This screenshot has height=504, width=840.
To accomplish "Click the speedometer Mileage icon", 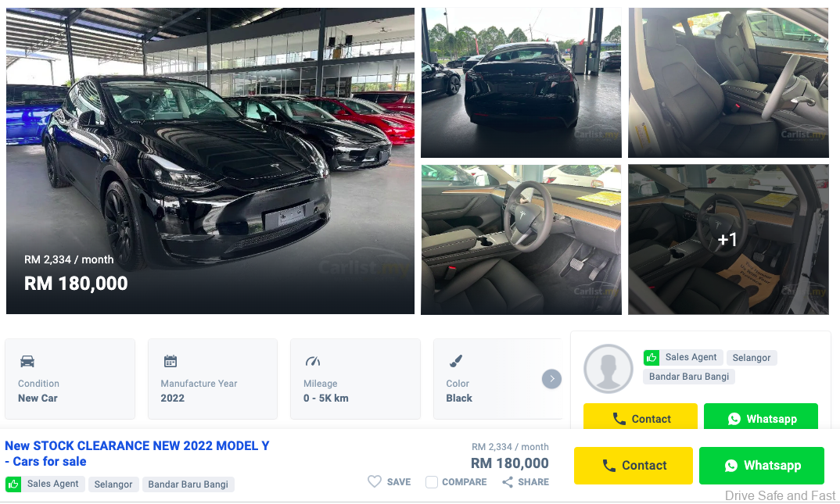I will (x=313, y=361).
